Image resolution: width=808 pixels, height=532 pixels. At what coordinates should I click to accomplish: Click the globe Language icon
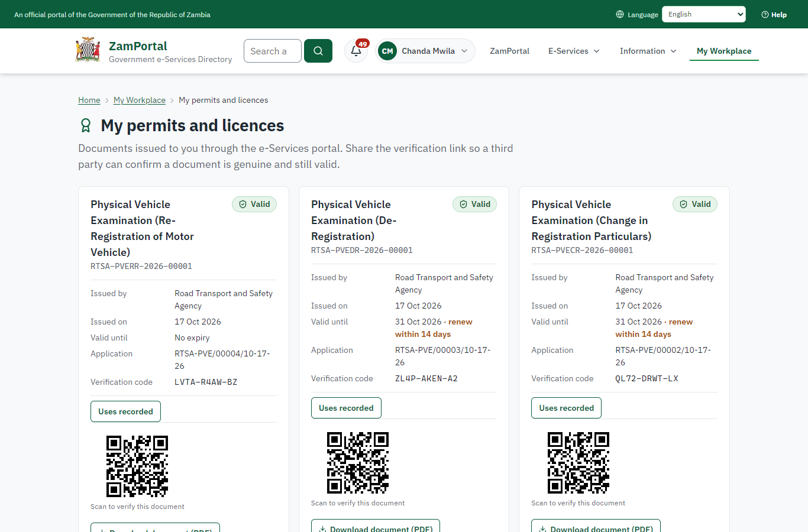(620, 14)
